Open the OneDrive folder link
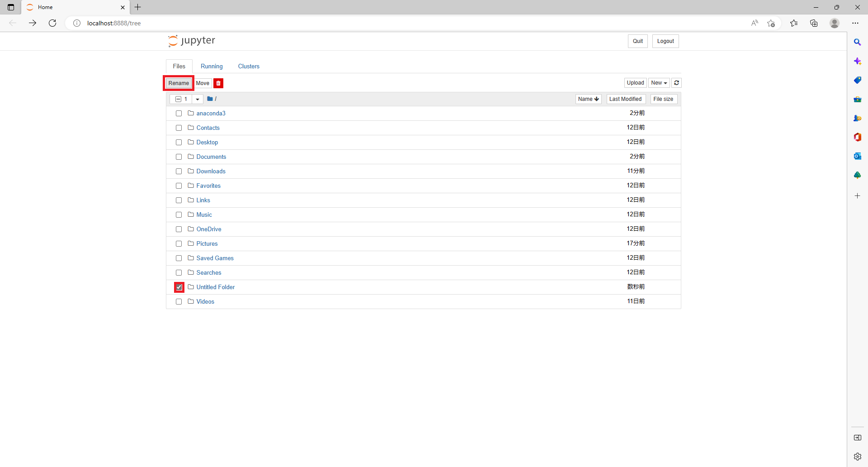Screen dimensions: 868x467 pyautogui.click(x=209, y=229)
